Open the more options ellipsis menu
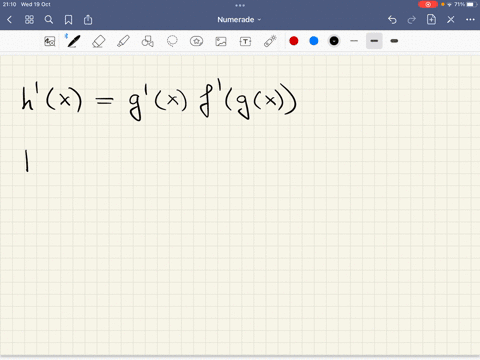The image size is (480, 360). tap(470, 20)
